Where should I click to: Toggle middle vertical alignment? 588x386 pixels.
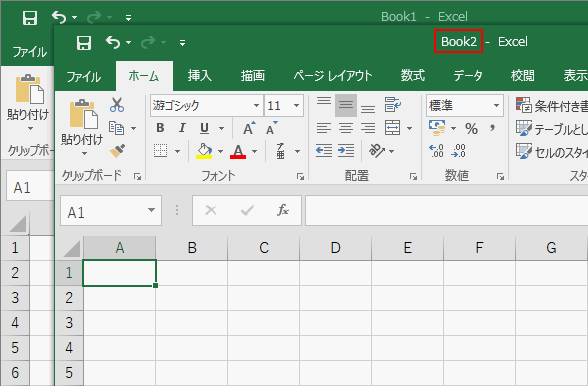[x=346, y=105]
